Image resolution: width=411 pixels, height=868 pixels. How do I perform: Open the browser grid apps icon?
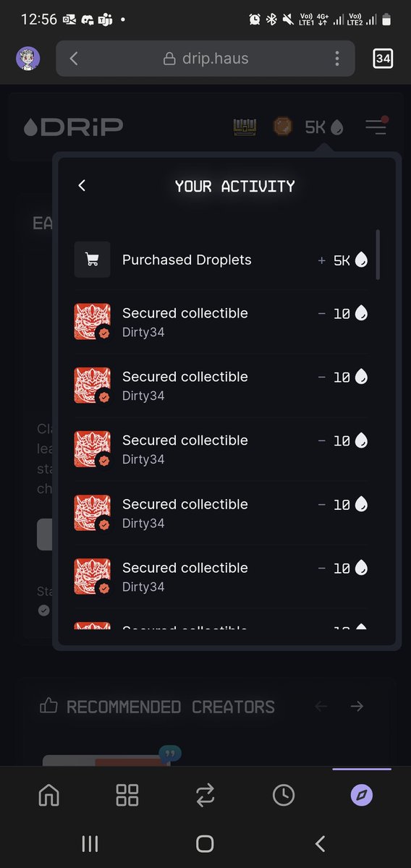click(127, 796)
